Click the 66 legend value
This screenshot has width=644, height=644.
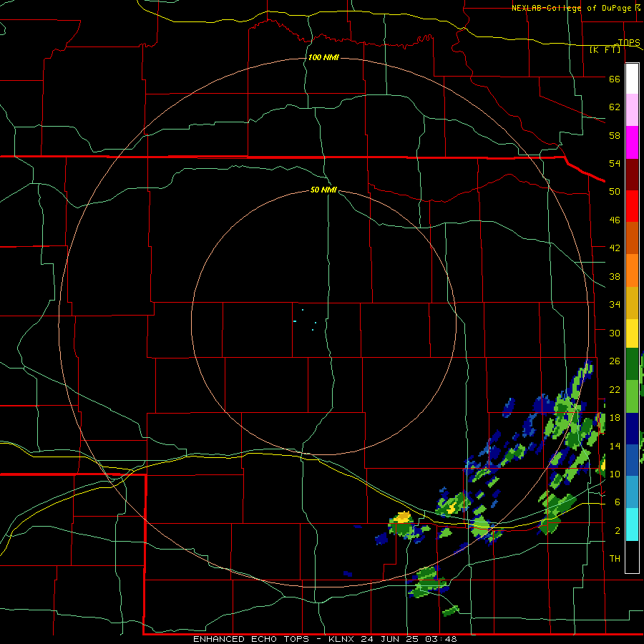[615, 79]
